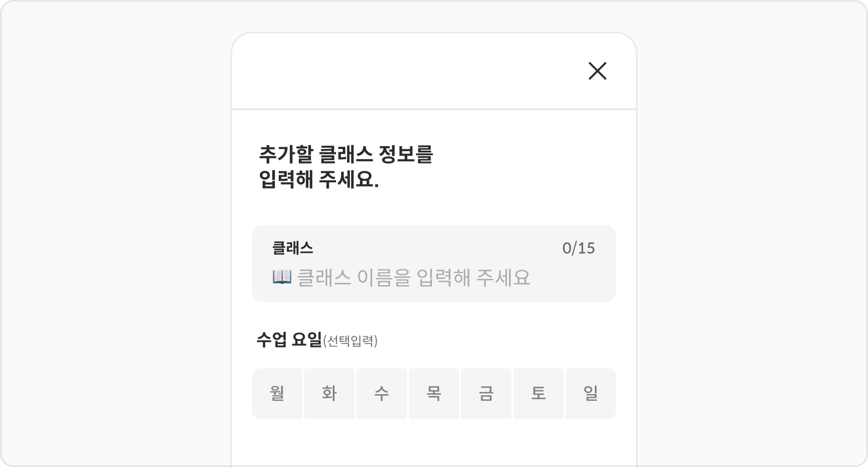
Task: Toggle the 월 (Monday) day button
Action: click(277, 394)
